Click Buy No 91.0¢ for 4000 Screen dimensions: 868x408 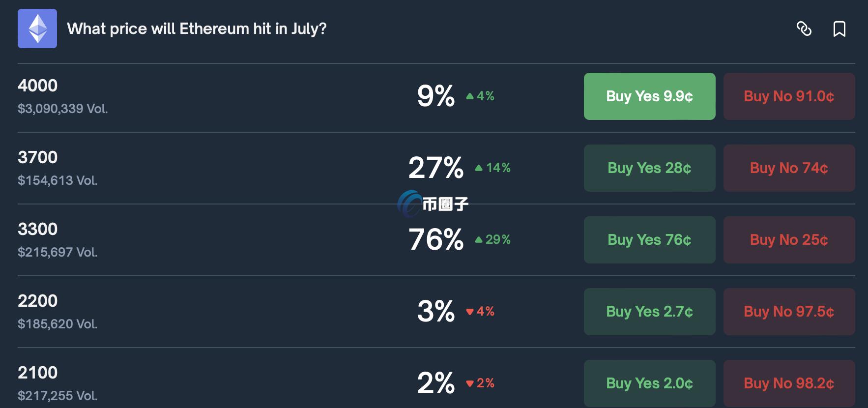789,96
